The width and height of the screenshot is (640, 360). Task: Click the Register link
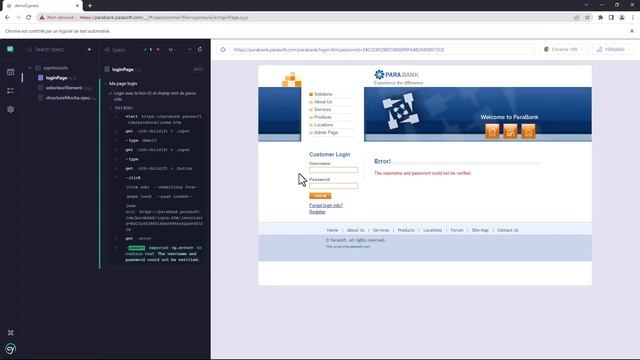point(317,212)
